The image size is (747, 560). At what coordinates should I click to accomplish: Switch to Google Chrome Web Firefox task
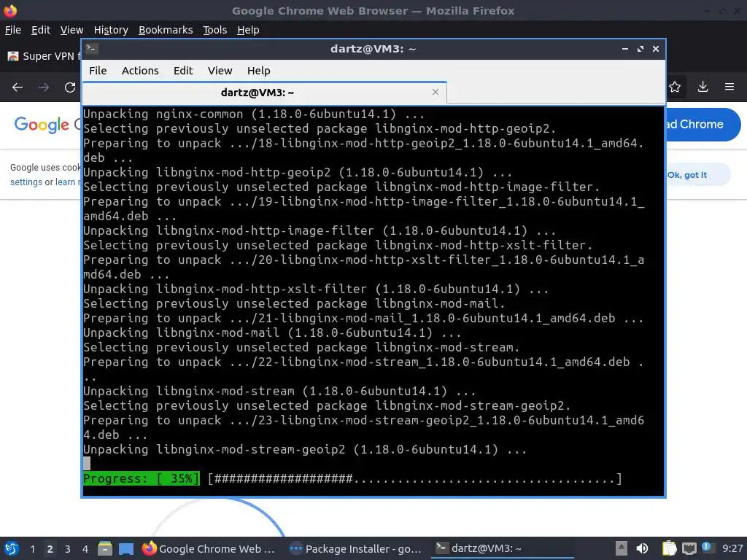coord(209,548)
